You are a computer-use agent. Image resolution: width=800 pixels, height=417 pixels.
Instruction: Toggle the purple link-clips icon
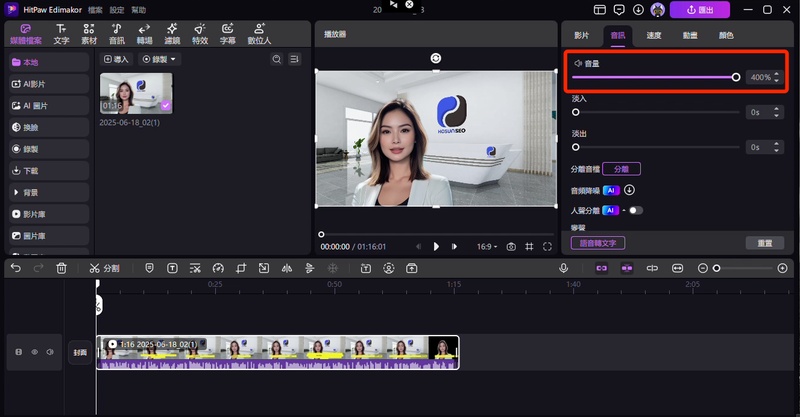602,268
